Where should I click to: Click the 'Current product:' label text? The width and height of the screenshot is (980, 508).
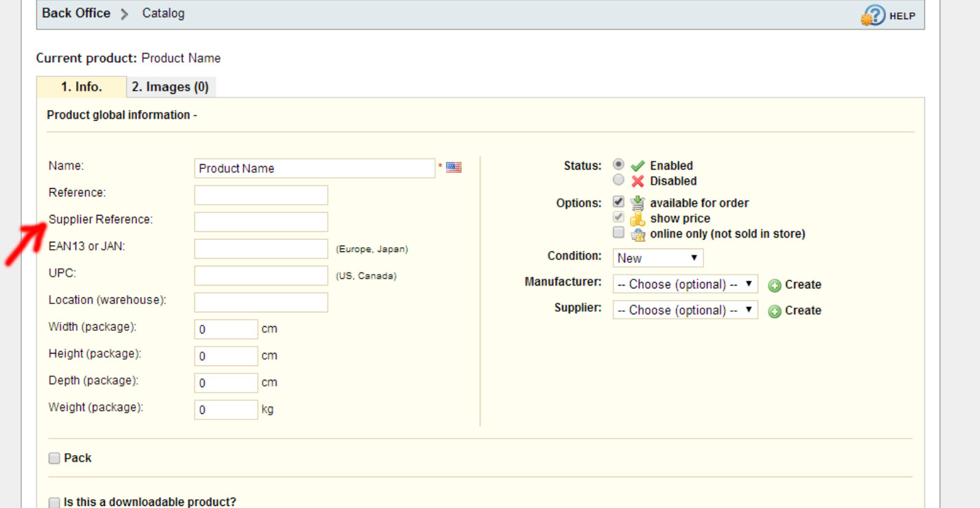click(86, 58)
